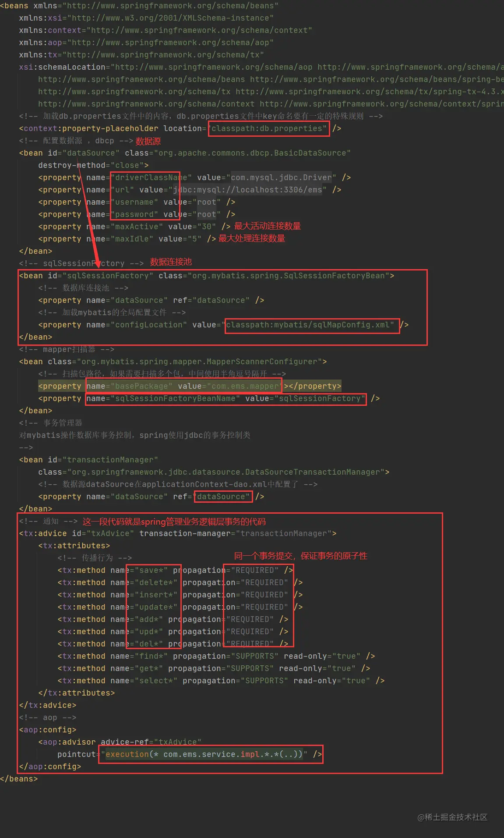Screen dimensions: 504x838
Task: Click tx:method name "save*"
Action: tap(151, 570)
